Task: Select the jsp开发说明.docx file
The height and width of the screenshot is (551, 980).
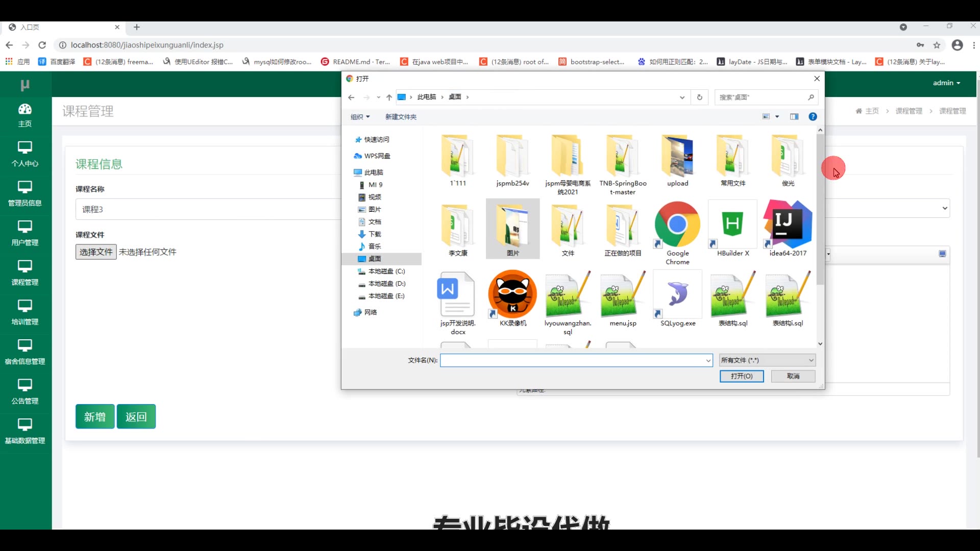Action: click(457, 304)
